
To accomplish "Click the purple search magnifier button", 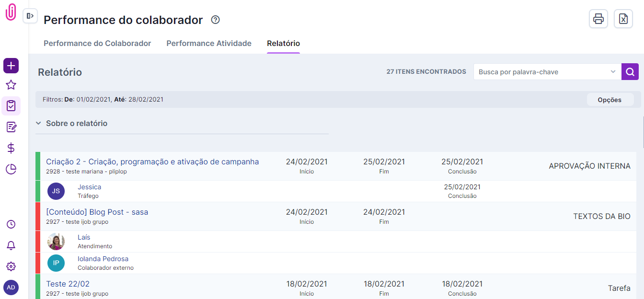I will coord(630,72).
